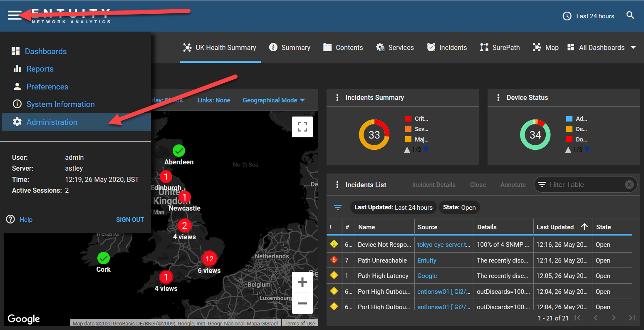Screen dimensions: 644x330
Task: Zoom in on the map
Action: click(302, 282)
